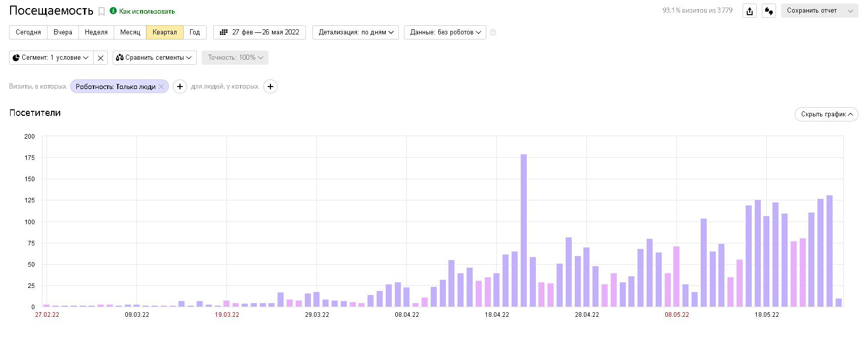
Task: Select the Год period tab
Action: pos(195,32)
